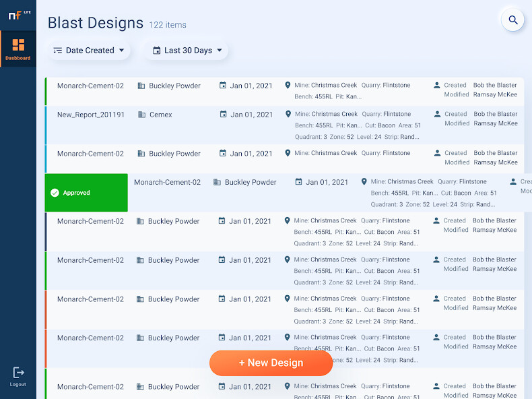Click the checkmark icon in the Approved badge
532x399 pixels.
[55, 193]
